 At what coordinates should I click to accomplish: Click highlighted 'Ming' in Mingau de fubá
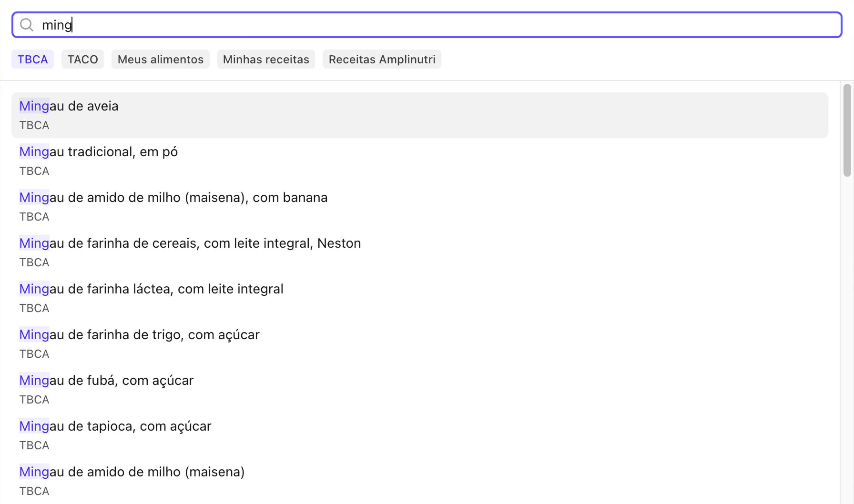click(34, 380)
